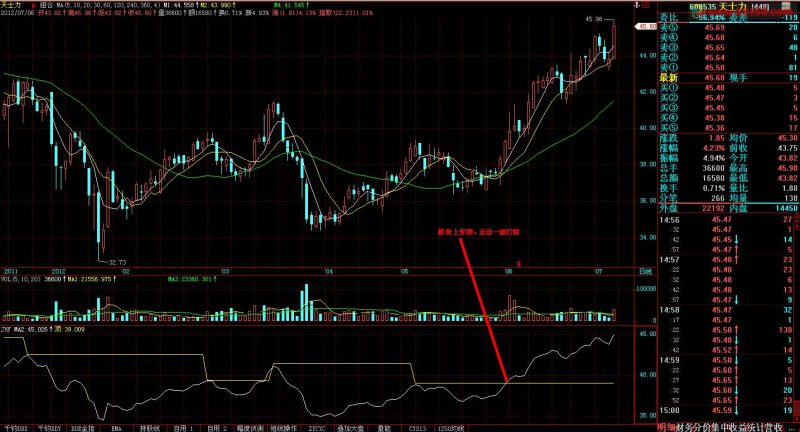Switch to the 短线操作 tab
Viewport: 800px width, 432px height.
point(284,428)
